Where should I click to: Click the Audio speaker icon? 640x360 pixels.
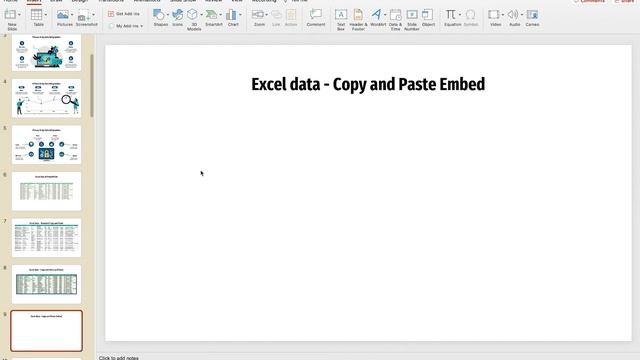click(513, 15)
